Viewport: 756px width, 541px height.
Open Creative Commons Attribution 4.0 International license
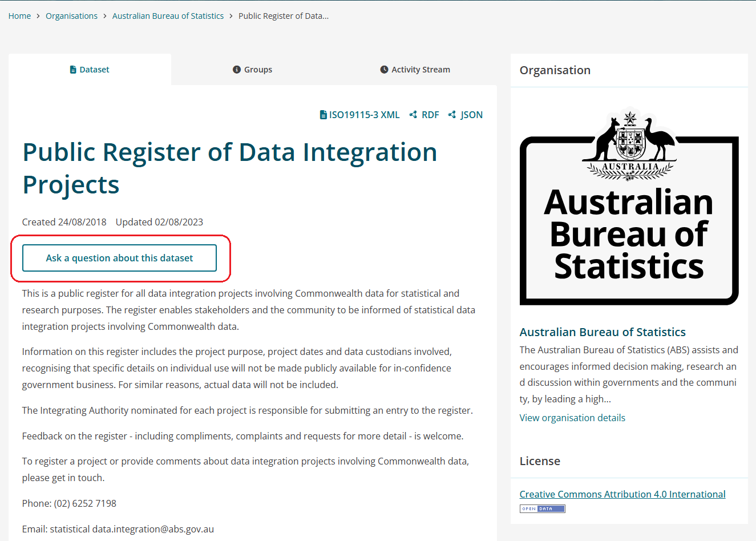(622, 494)
